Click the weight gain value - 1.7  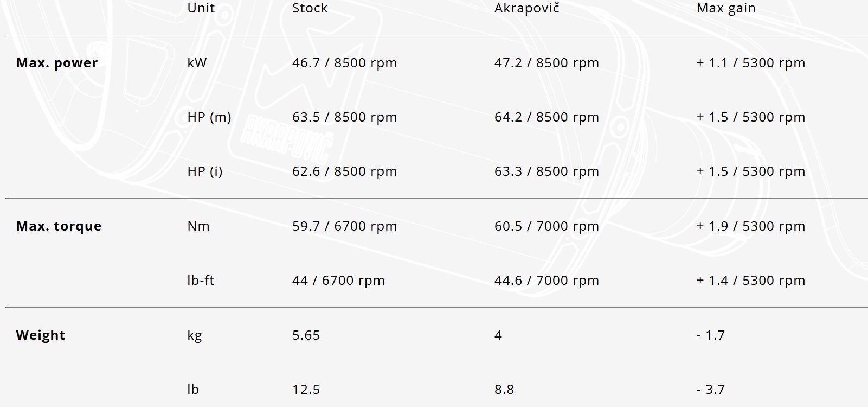(710, 335)
